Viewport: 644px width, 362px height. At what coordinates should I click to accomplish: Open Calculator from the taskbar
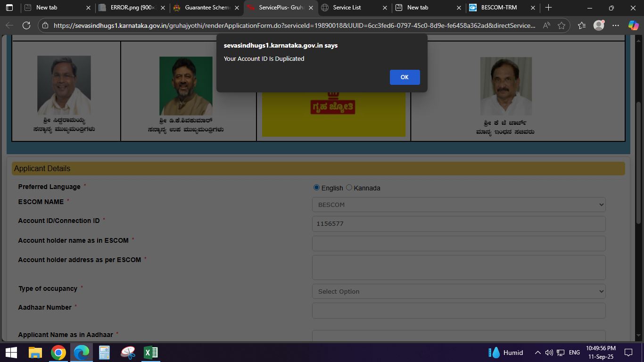105,353
